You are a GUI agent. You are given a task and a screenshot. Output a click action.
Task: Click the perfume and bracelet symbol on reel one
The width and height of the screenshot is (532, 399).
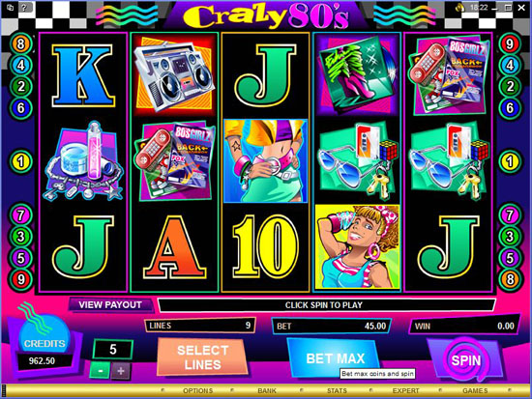coord(83,161)
